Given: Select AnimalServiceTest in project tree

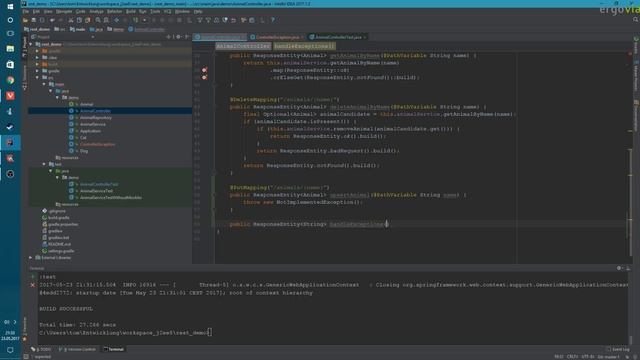Looking at the screenshot, I should [x=96, y=191].
